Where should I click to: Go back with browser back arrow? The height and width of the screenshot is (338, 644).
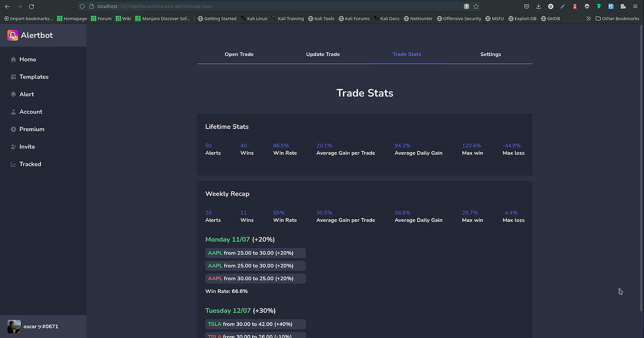7,7
